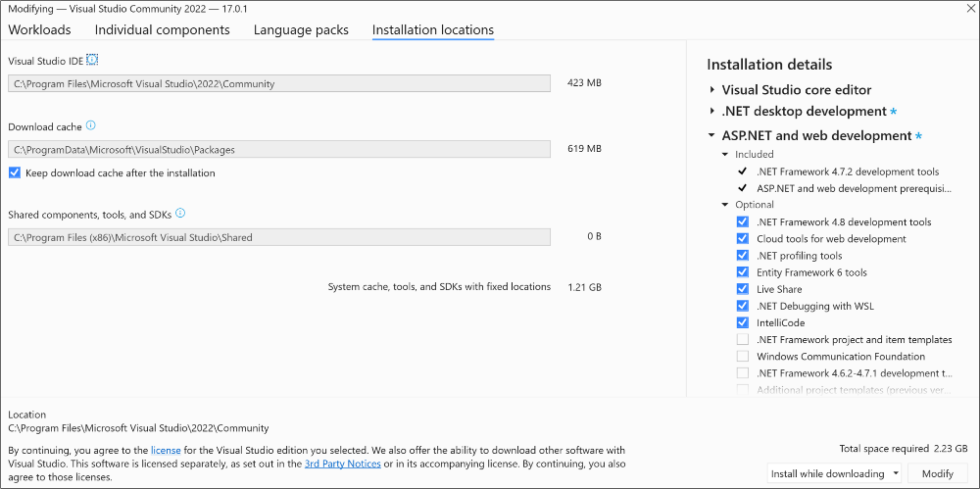The width and height of the screenshot is (980, 489).
Task: Open info icon next to Visual Studio IDE
Action: 92,60
